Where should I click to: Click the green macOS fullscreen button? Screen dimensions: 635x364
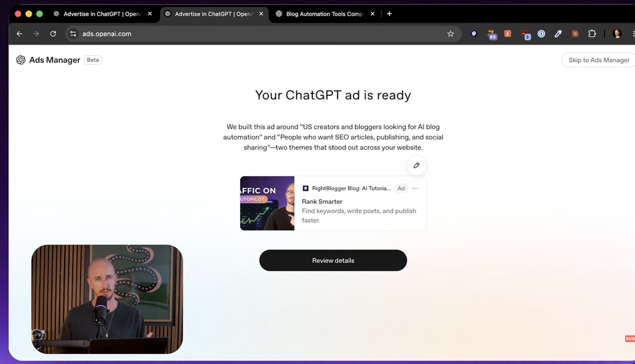[39, 14]
